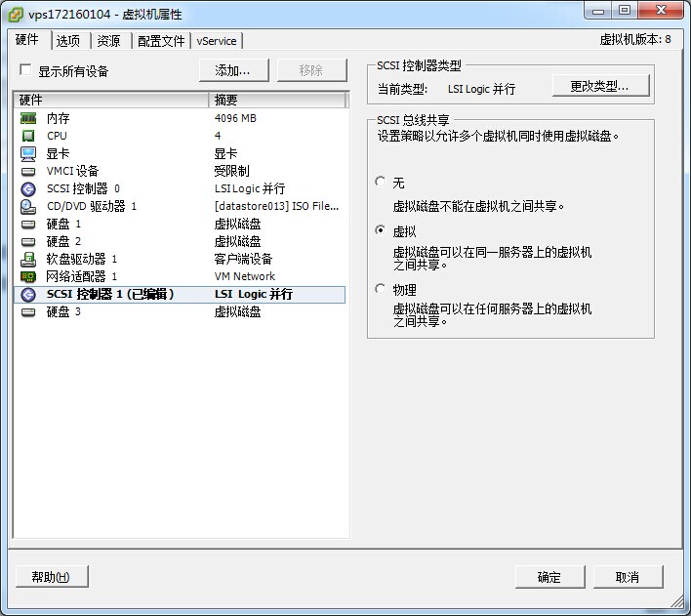The width and height of the screenshot is (691, 616).
Task: Click the 添加... button
Action: pos(234,70)
